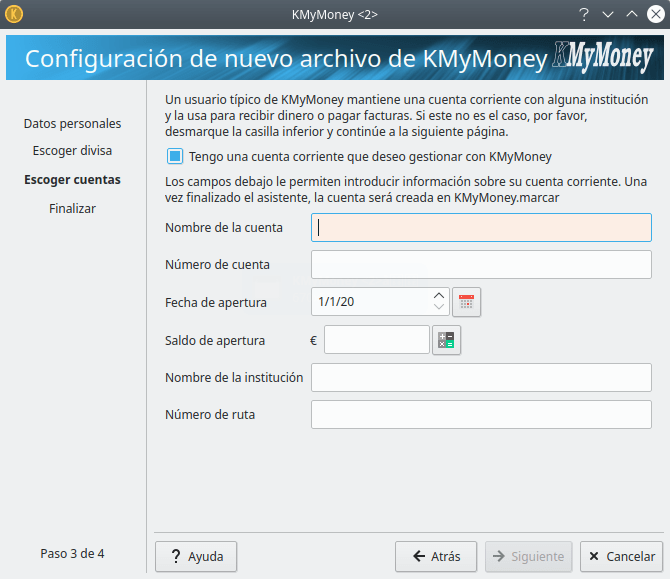The height and width of the screenshot is (579, 670).
Task: Click the 'Nombre de la institución' label
Action: point(234,377)
